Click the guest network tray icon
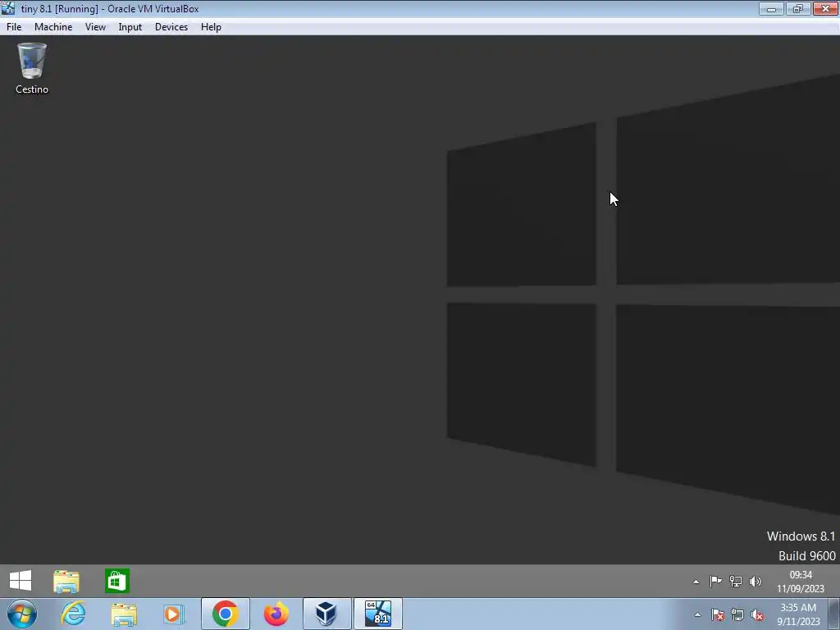 click(x=736, y=582)
